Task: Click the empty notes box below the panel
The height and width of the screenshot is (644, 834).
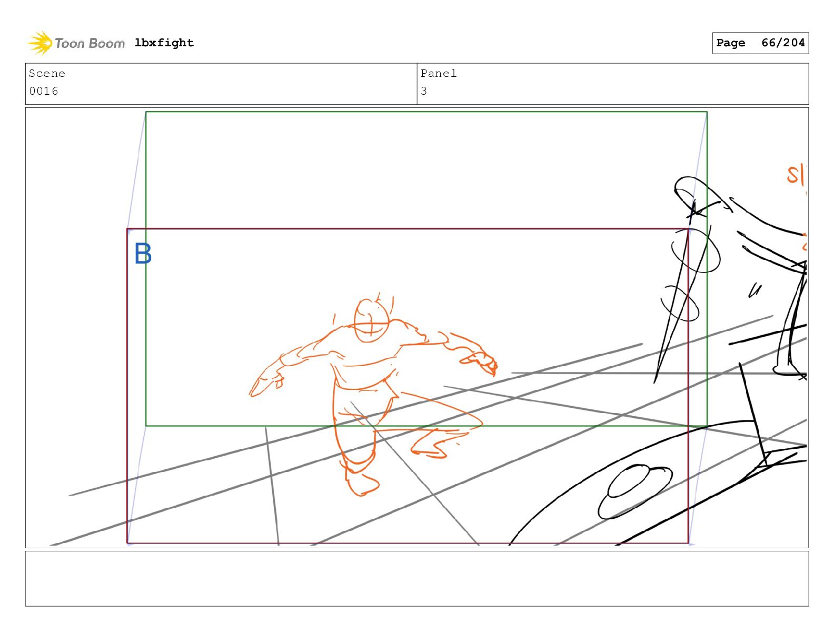Action: (x=417, y=579)
